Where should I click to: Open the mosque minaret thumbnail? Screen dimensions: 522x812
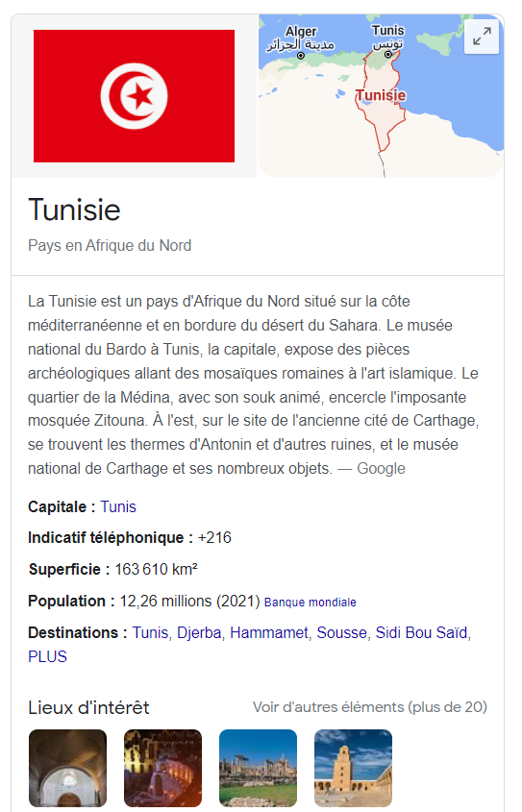tap(353, 768)
